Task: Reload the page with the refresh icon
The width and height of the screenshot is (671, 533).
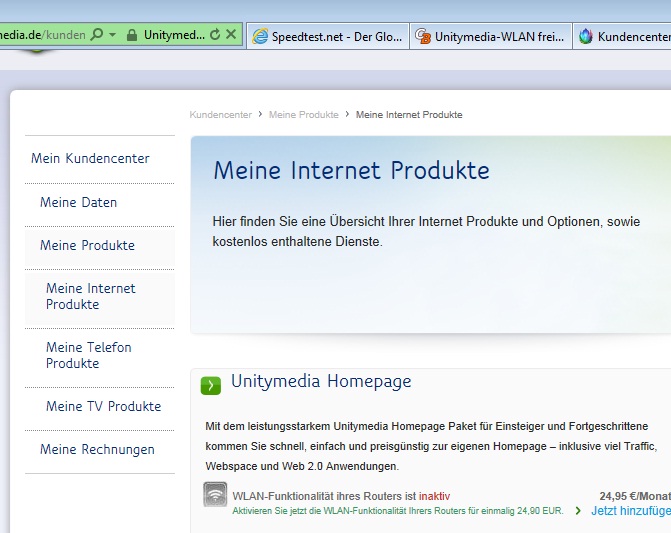Action: (x=215, y=35)
